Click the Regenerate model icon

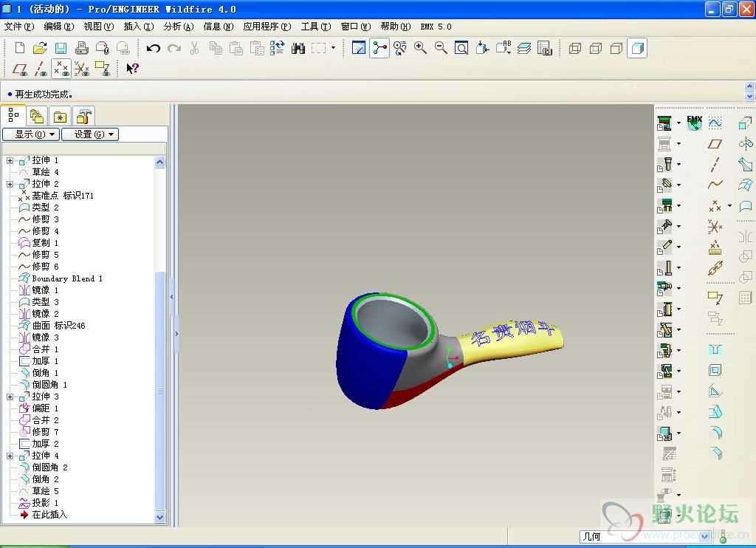(x=278, y=48)
